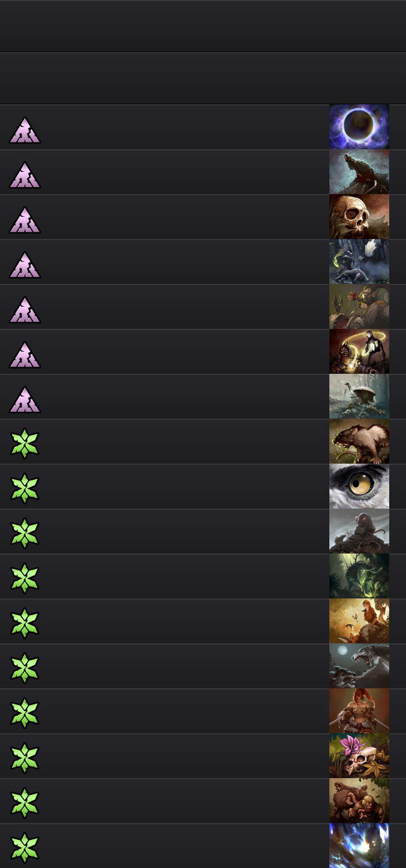Image resolution: width=406 pixels, height=868 pixels.
Task: Select the skull with pink flower thumbnail
Action: click(359, 756)
